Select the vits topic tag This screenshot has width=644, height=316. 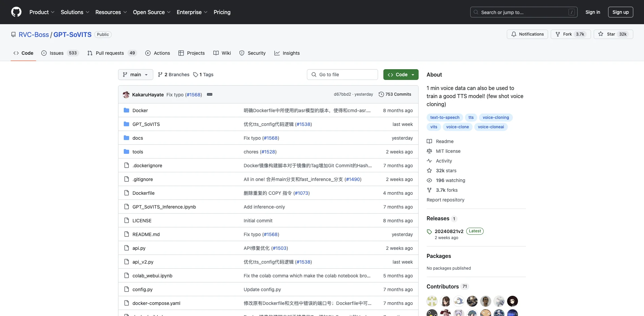click(x=434, y=127)
